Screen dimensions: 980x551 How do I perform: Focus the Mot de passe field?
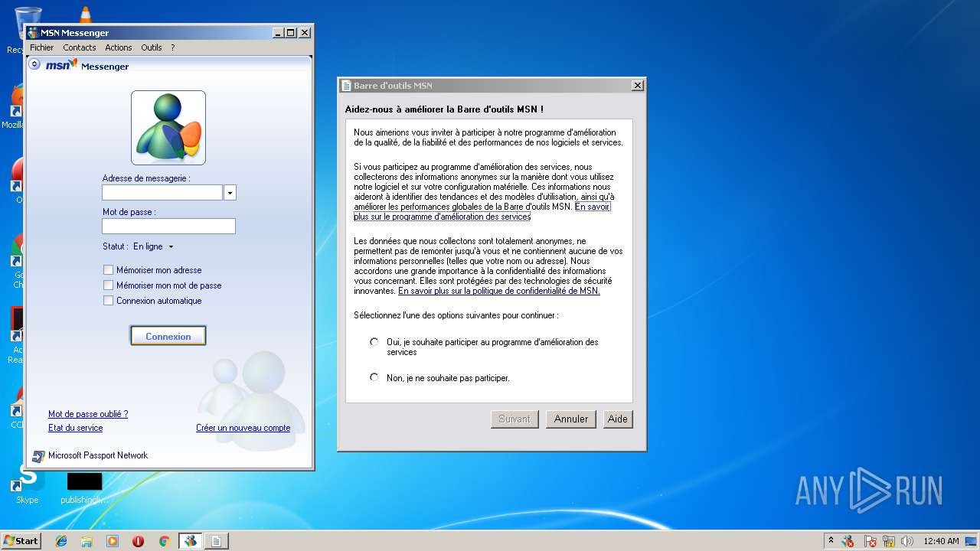pos(168,226)
